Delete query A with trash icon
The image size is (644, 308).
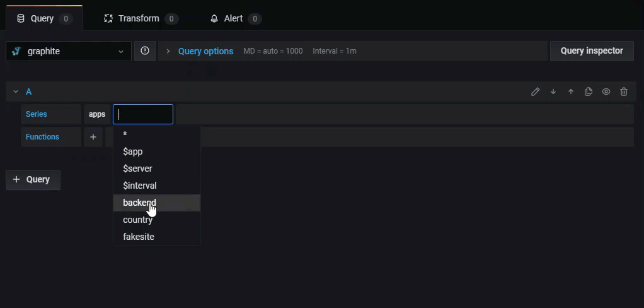point(624,92)
